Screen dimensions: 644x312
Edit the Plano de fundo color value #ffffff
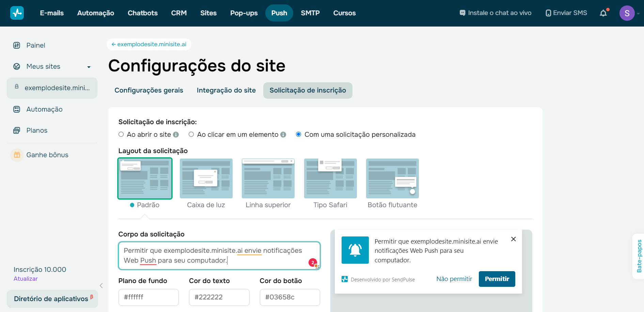point(148,297)
